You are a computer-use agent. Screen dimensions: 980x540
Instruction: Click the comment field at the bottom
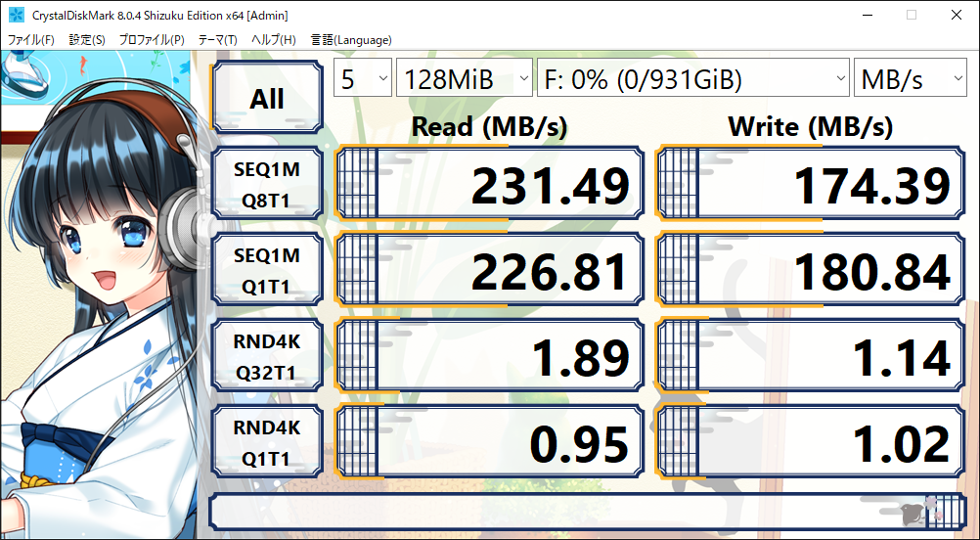coord(588,512)
